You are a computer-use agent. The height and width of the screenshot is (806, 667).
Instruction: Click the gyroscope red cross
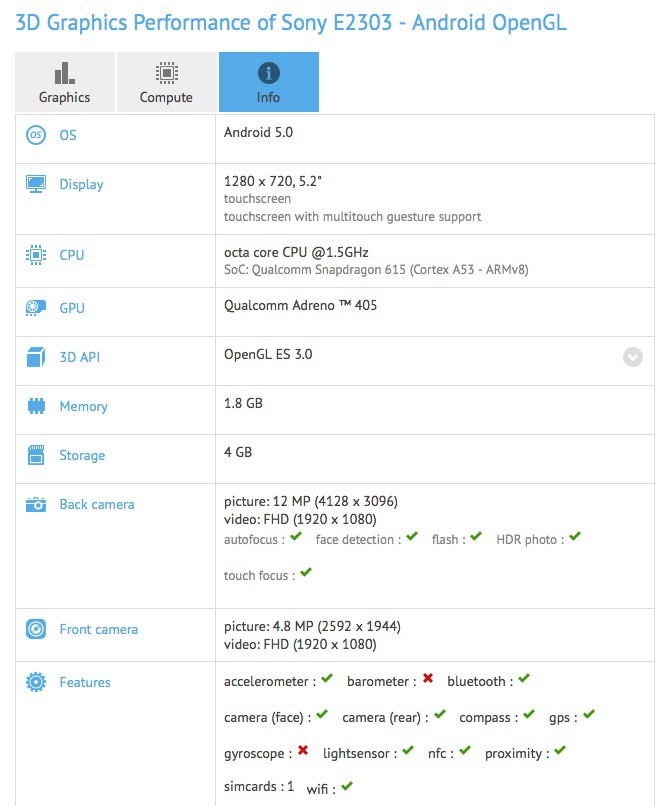(x=303, y=750)
